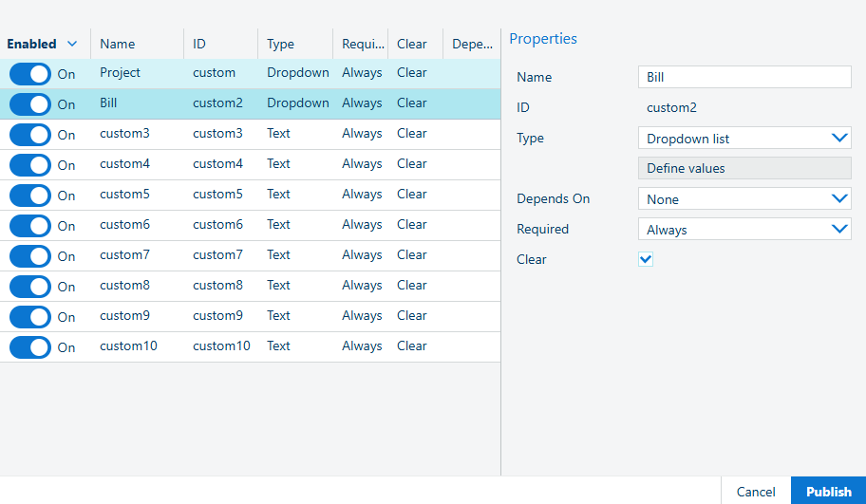866x504 pixels.
Task: Expand the Depends On dropdown
Action: (744, 199)
